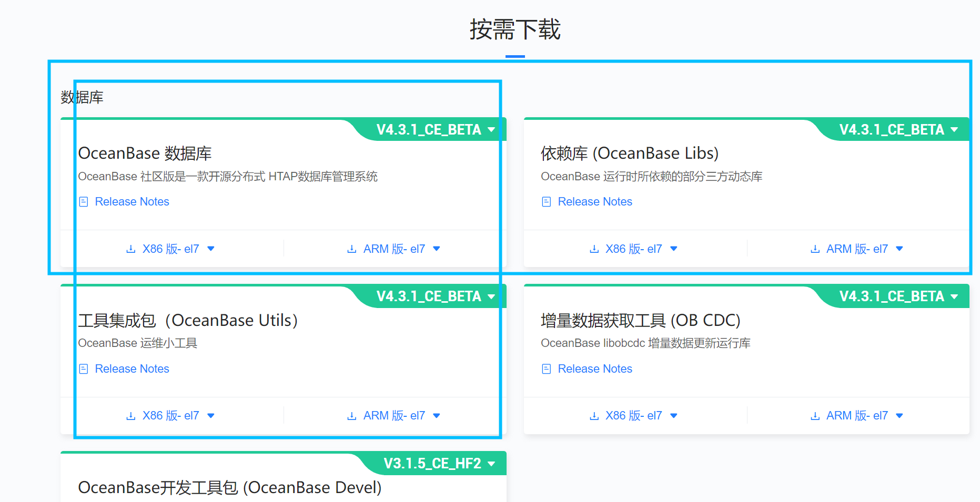Image resolution: width=980 pixels, height=502 pixels.
Task: Download ARM 版- el7 for OB CDC
Action: click(856, 416)
